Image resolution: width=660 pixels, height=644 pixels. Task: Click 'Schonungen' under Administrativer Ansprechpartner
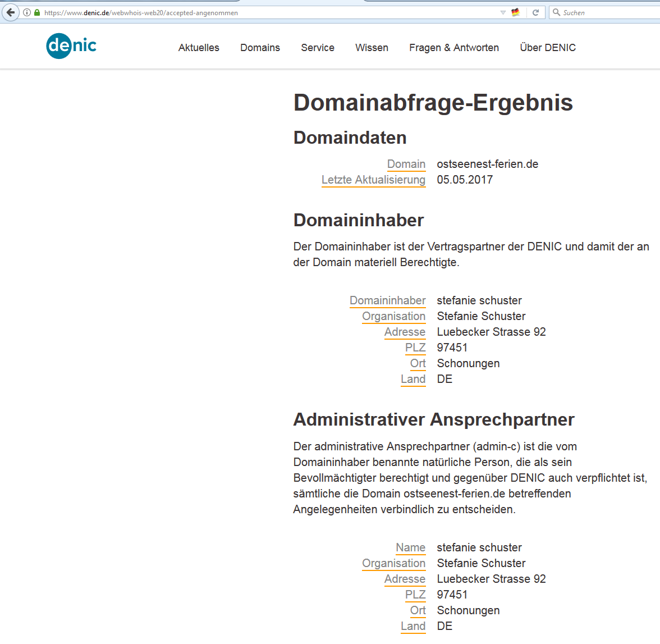click(468, 610)
